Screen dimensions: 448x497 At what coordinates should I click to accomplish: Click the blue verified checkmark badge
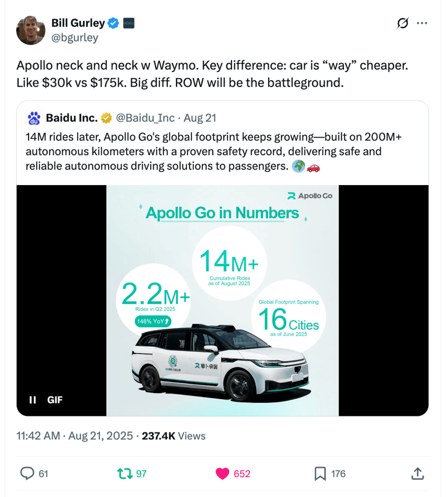point(113,23)
